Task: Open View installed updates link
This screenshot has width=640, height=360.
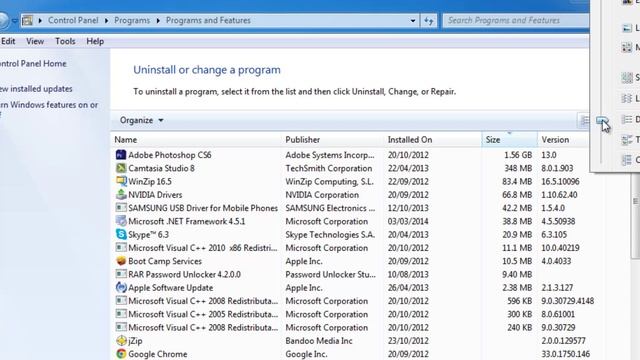Action: (x=36, y=89)
